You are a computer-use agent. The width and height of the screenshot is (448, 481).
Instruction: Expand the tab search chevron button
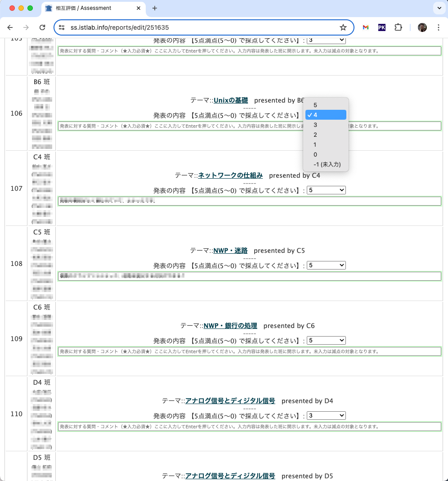(439, 8)
